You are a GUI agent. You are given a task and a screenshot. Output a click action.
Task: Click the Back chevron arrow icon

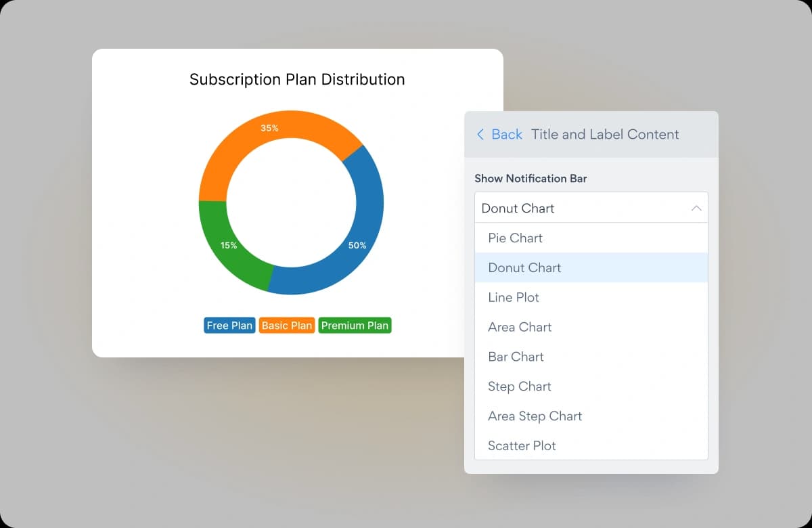[480, 135]
